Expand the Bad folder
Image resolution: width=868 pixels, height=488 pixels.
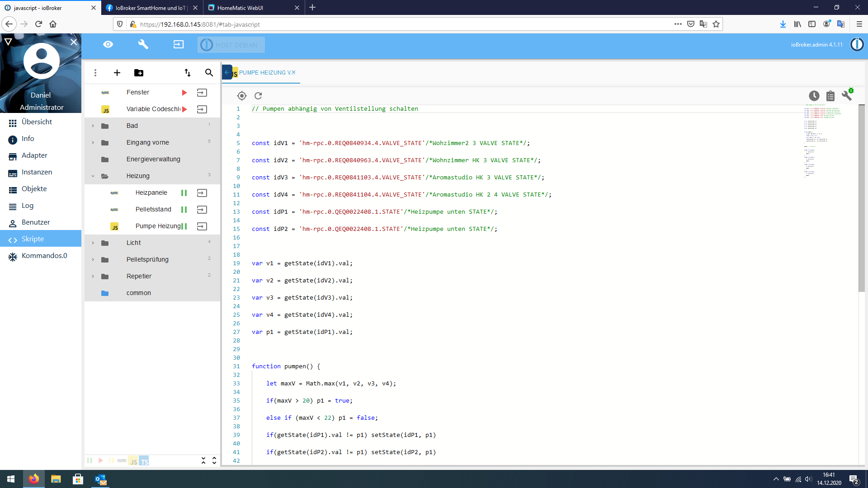[x=93, y=126]
